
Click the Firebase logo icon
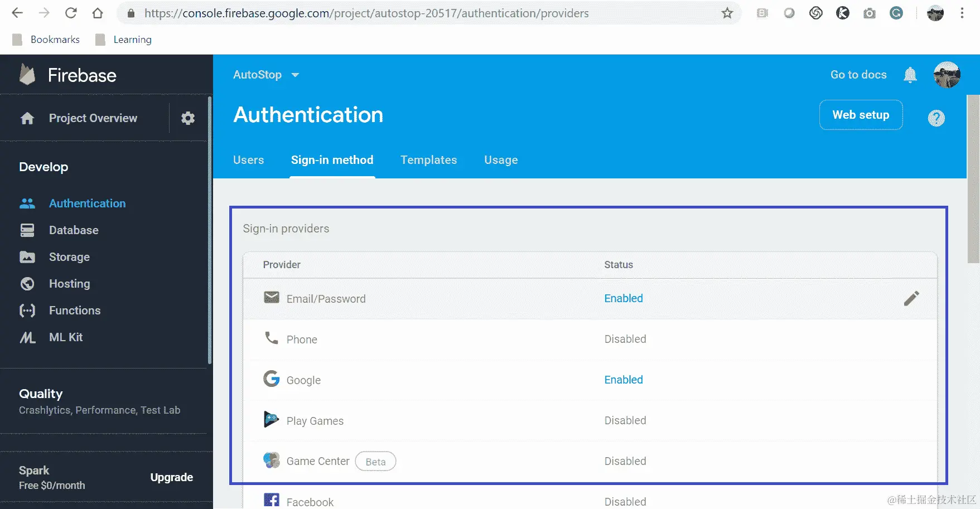click(x=27, y=75)
